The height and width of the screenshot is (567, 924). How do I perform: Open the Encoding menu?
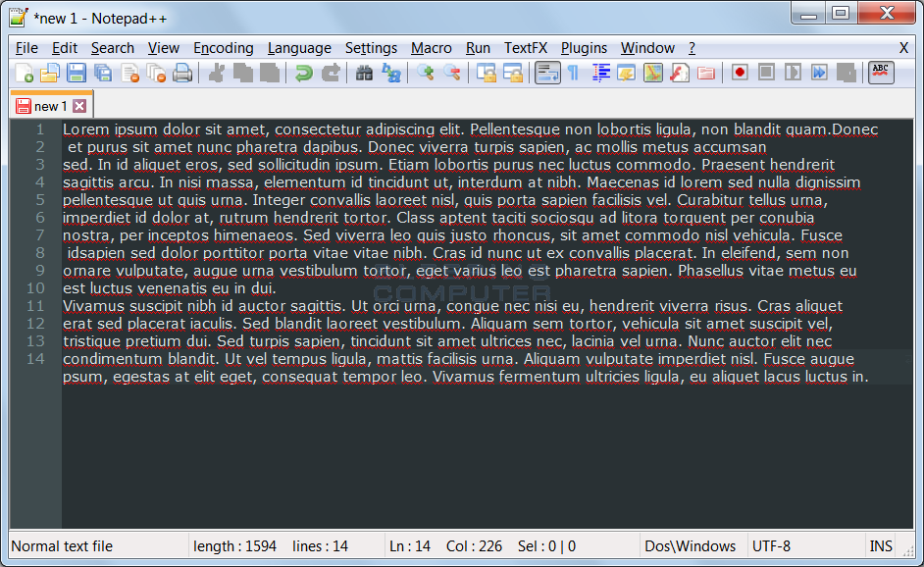click(x=223, y=47)
